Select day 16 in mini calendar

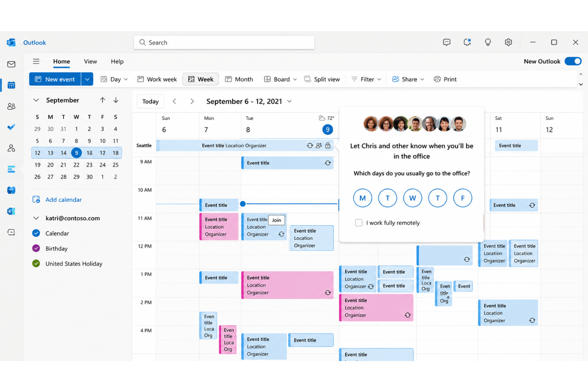pyautogui.click(x=89, y=153)
